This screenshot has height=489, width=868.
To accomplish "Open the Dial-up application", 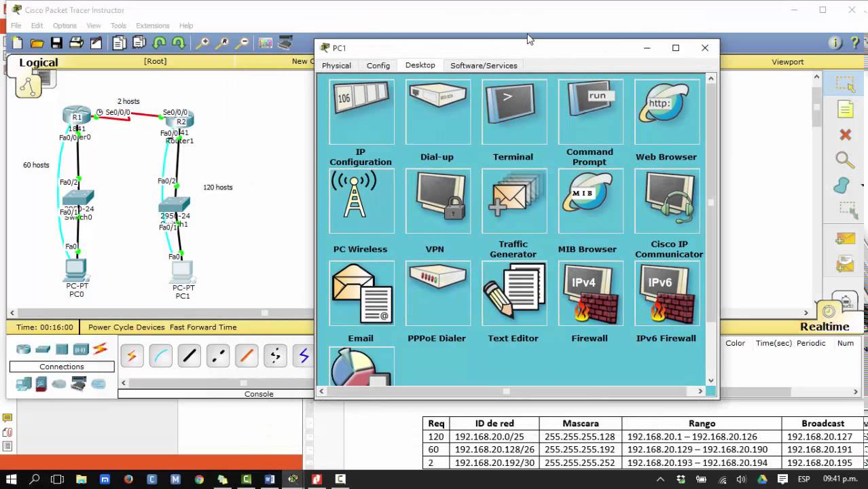I will point(437,113).
